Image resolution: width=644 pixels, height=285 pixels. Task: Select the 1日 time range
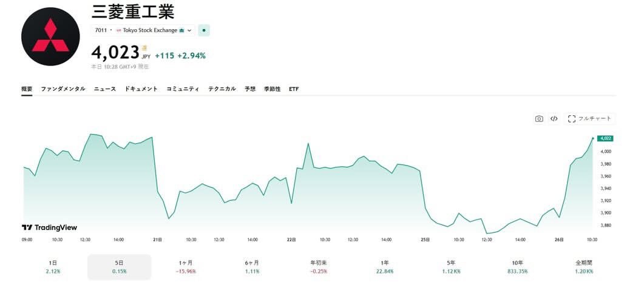tap(54, 267)
